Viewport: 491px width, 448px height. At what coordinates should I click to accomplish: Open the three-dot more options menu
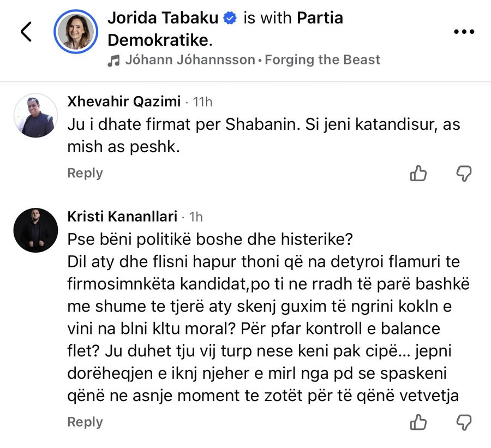[x=464, y=32]
